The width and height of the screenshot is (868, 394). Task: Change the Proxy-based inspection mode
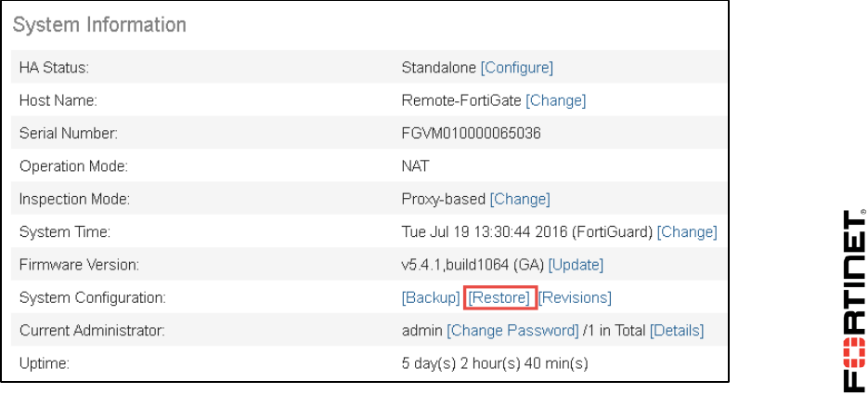coord(520,199)
